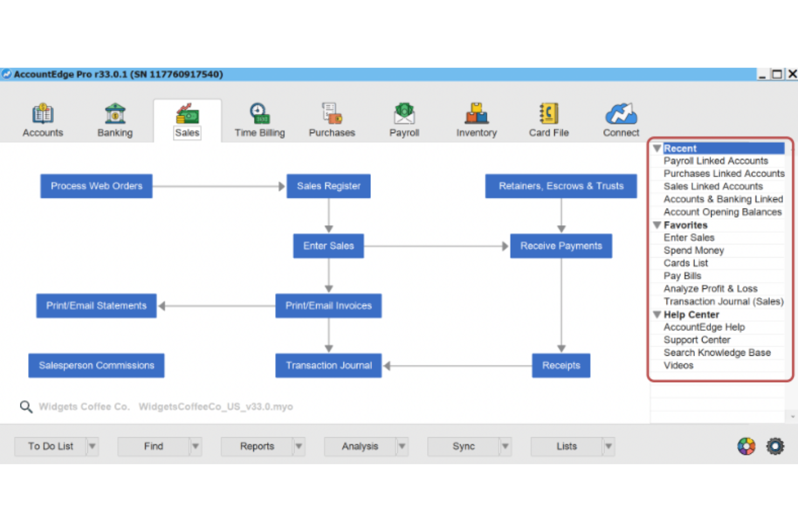This screenshot has height=532, width=798.
Task: Click the Sync button
Action: click(464, 446)
